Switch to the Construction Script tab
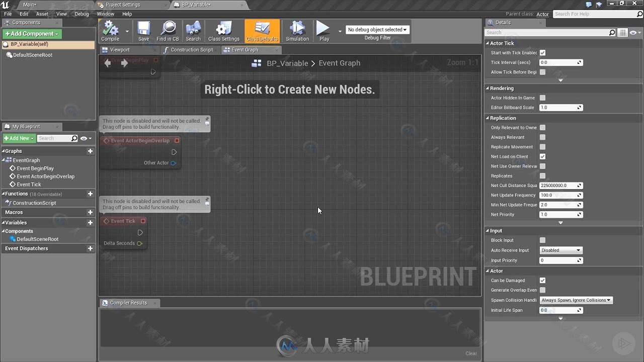The image size is (644, 362). coord(192,50)
